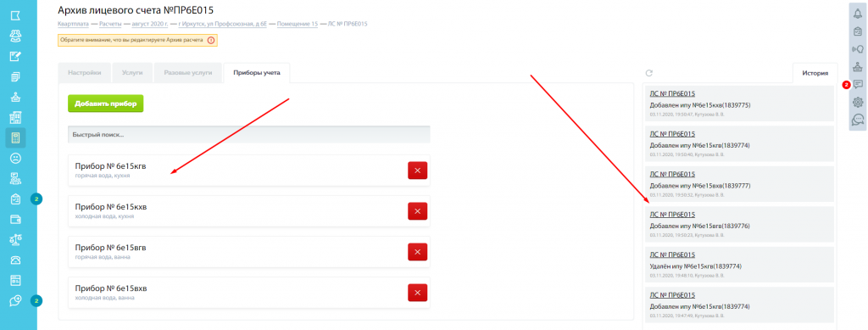868x330 pixels.
Task: Open the Разовые услуги tab
Action: click(x=187, y=73)
